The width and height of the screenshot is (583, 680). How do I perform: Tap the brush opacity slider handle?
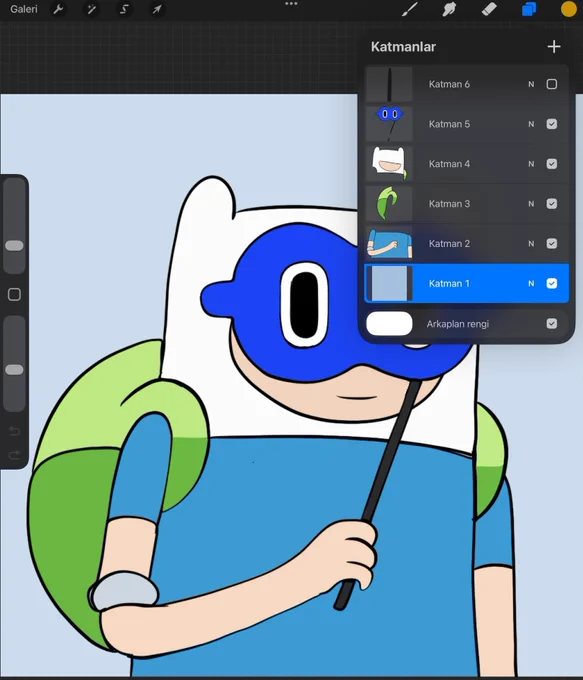[x=14, y=370]
